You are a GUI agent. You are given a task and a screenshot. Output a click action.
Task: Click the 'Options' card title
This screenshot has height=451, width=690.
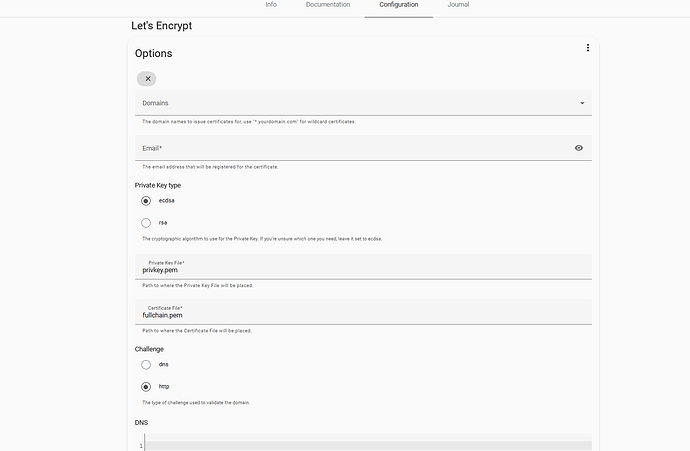[x=154, y=53]
